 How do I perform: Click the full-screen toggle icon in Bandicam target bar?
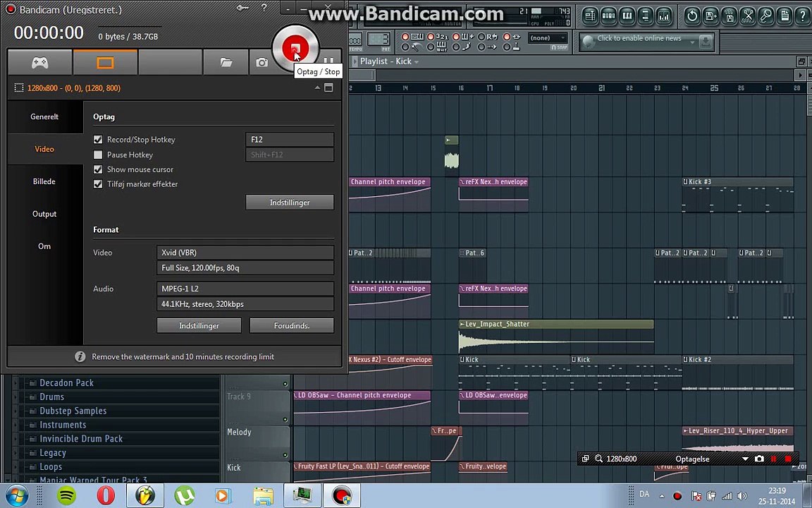click(x=328, y=87)
